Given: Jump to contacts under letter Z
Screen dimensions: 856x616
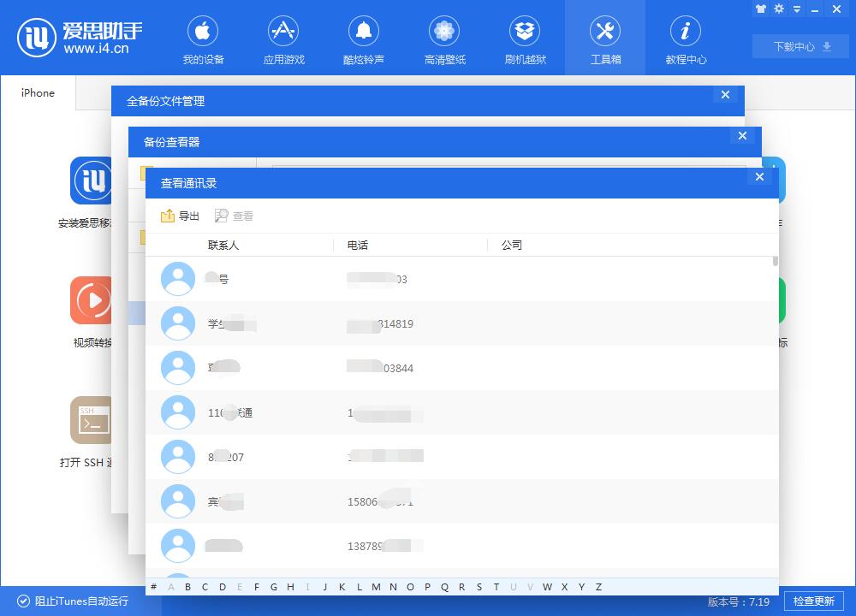Looking at the screenshot, I should pos(599,587).
